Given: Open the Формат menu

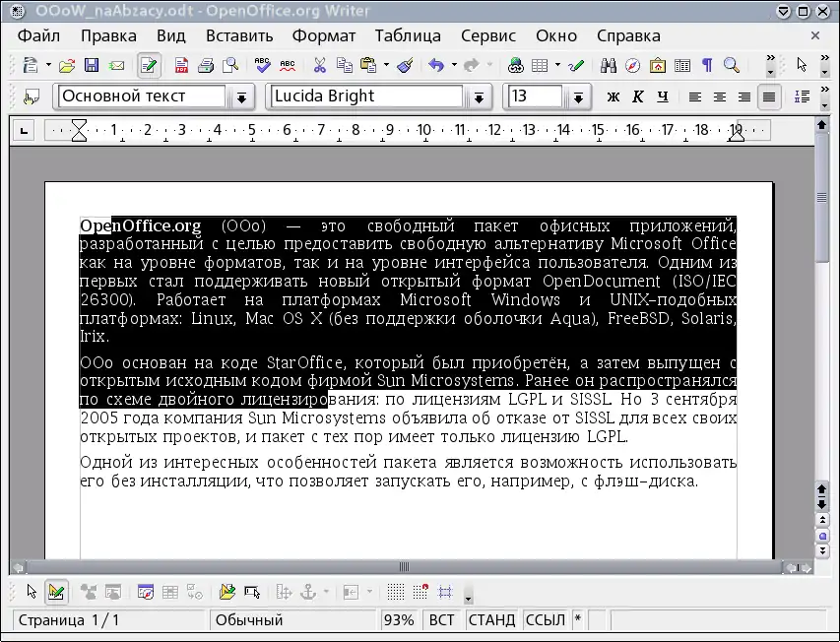Looking at the screenshot, I should pyautogui.click(x=324, y=35).
